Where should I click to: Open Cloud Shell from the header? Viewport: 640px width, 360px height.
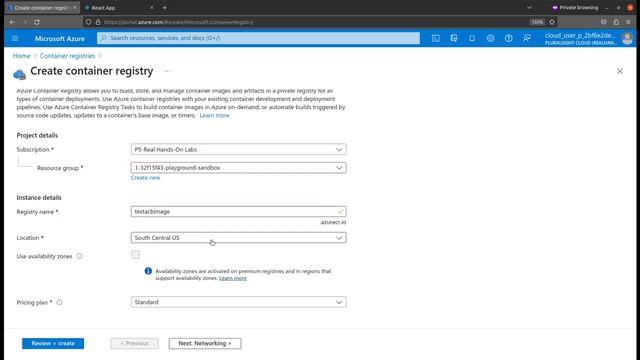click(436, 38)
